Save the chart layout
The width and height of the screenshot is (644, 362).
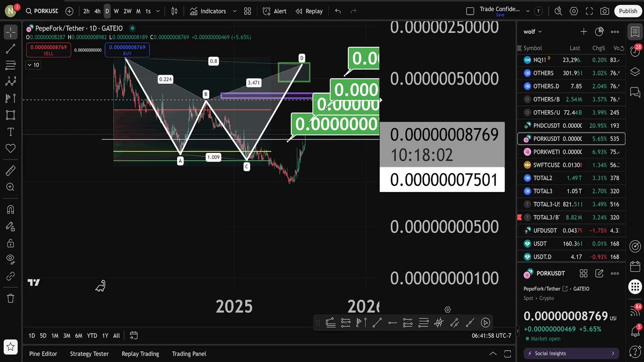[x=500, y=15]
